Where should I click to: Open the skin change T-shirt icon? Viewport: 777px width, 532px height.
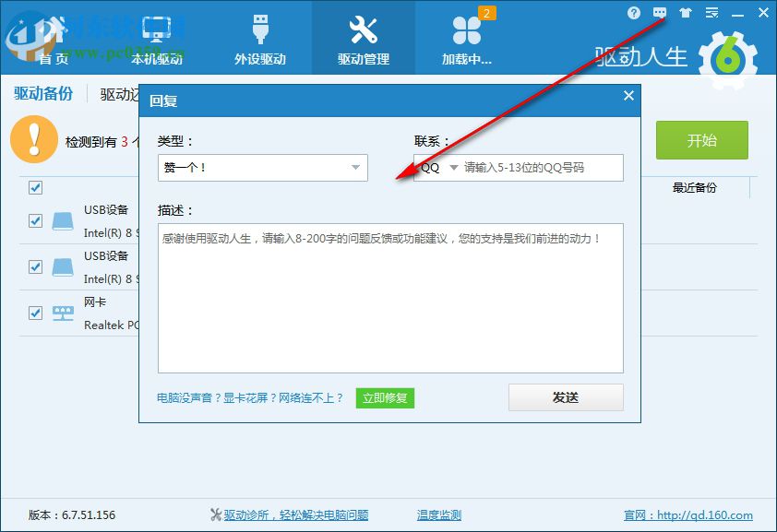click(685, 12)
